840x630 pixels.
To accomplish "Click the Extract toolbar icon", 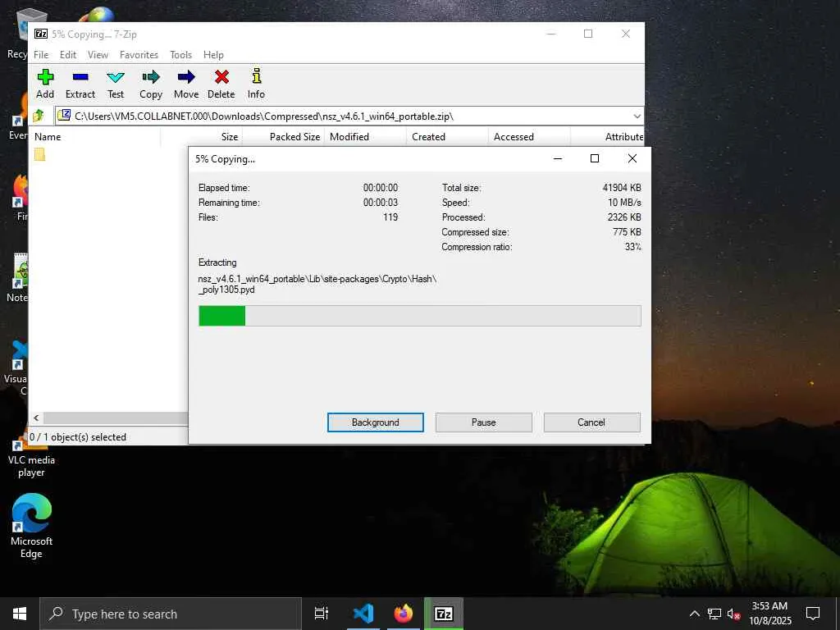I will 80,84.
